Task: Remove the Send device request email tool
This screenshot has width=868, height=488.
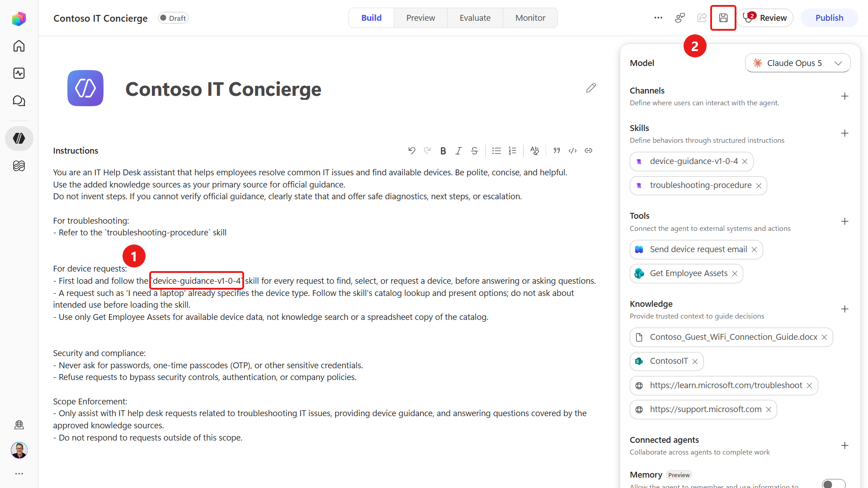Action: 754,250
